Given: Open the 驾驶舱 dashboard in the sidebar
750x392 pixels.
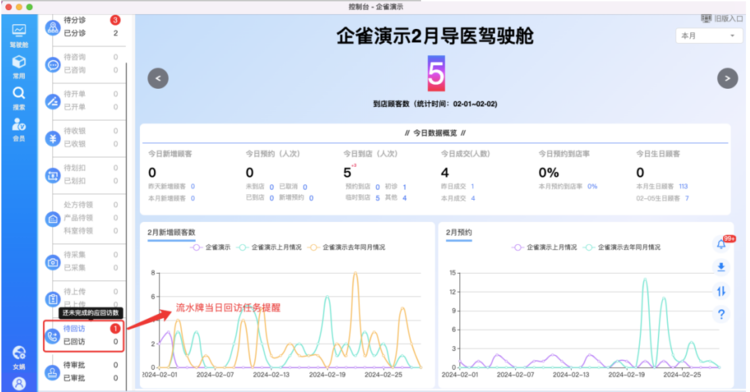Looking at the screenshot, I should click(x=19, y=36).
